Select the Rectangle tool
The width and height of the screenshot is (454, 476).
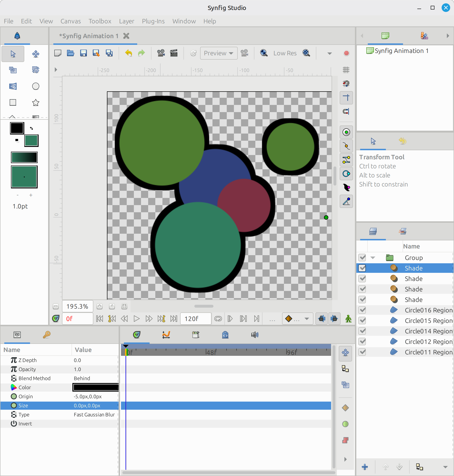(13, 103)
